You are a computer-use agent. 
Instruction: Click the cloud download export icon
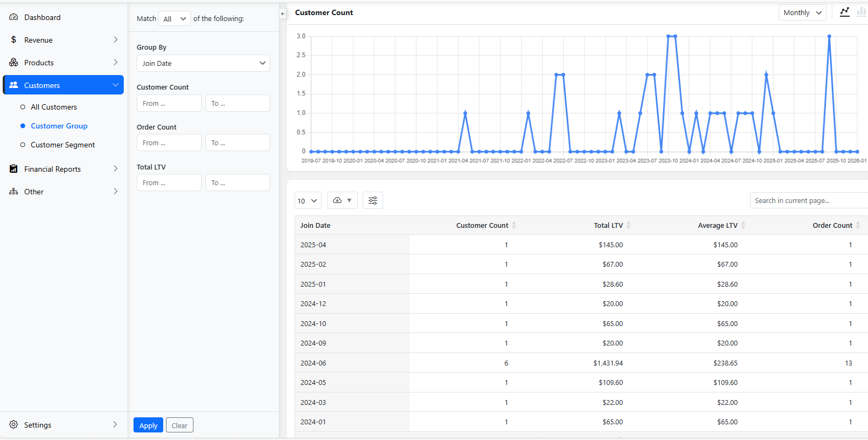pyautogui.click(x=338, y=200)
